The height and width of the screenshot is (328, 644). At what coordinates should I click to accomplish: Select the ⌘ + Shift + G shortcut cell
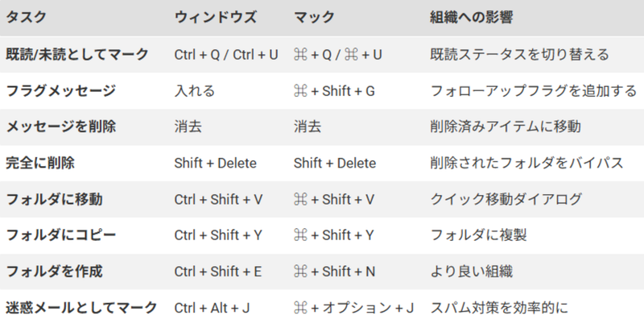pyautogui.click(x=334, y=91)
